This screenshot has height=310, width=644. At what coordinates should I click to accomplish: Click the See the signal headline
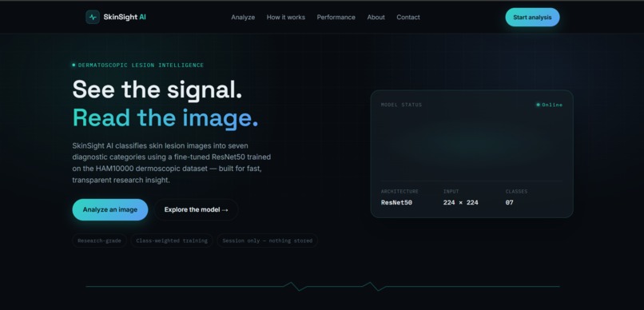tap(157, 90)
